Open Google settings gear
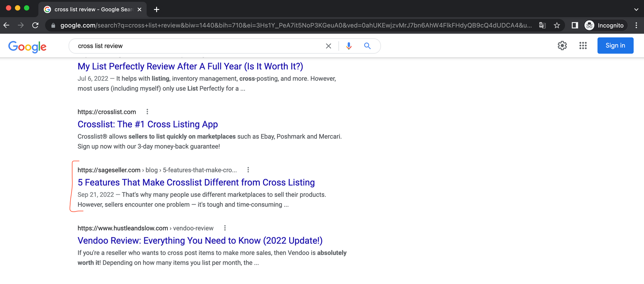The image size is (644, 284). click(x=562, y=45)
